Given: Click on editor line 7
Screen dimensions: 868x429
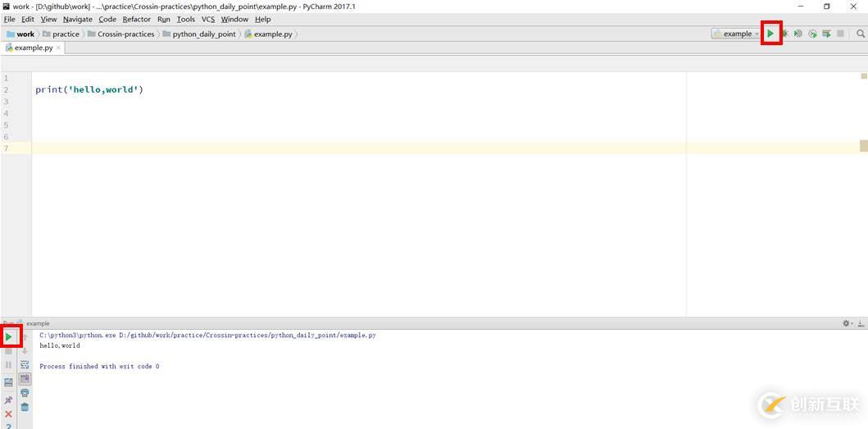Looking at the screenshot, I should tap(328, 148).
